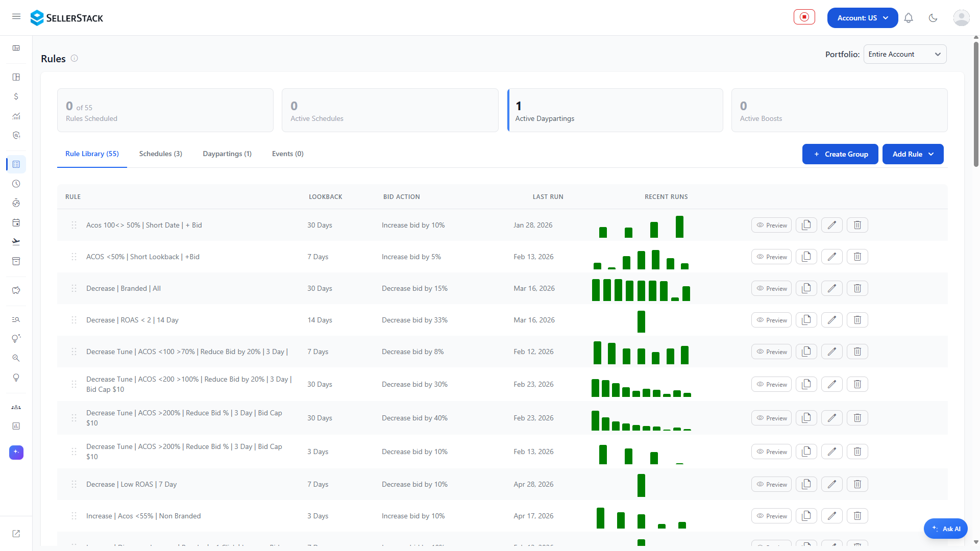The image size is (980, 551).
Task: Open the dollar sign sidebar icon
Action: click(x=16, y=96)
